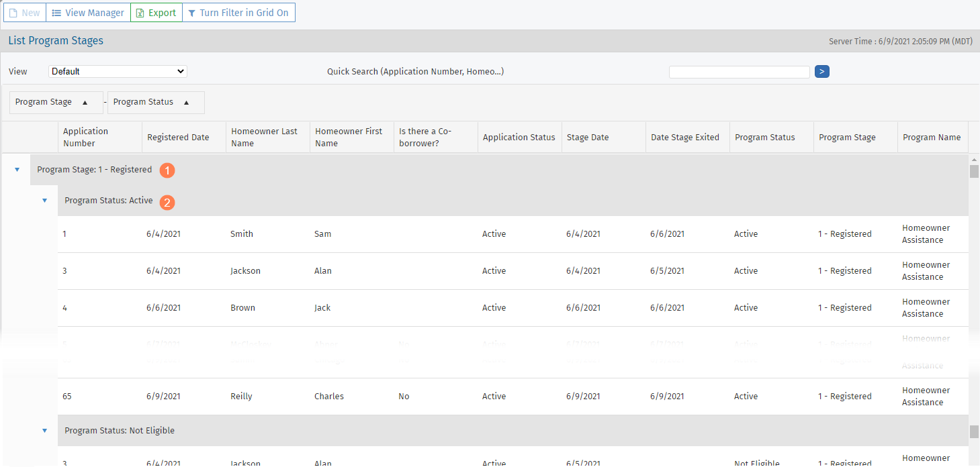Click the Homeowner Last Name column header
980x467 pixels.
tap(264, 137)
